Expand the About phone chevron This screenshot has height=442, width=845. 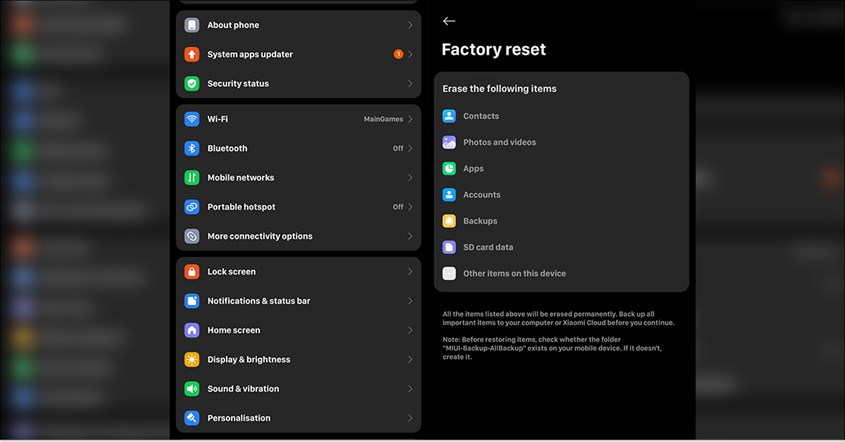[410, 25]
